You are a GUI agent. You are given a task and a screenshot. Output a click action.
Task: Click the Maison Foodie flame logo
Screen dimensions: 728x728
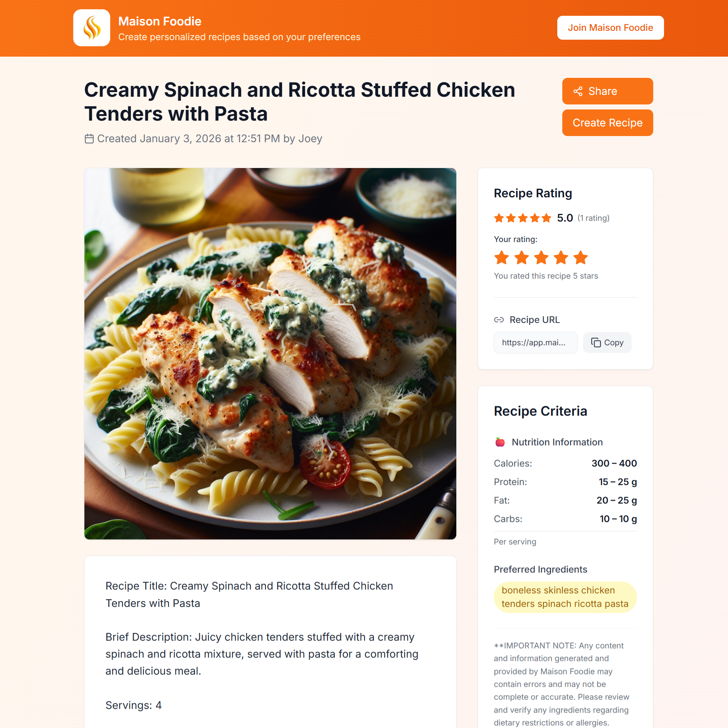click(91, 27)
